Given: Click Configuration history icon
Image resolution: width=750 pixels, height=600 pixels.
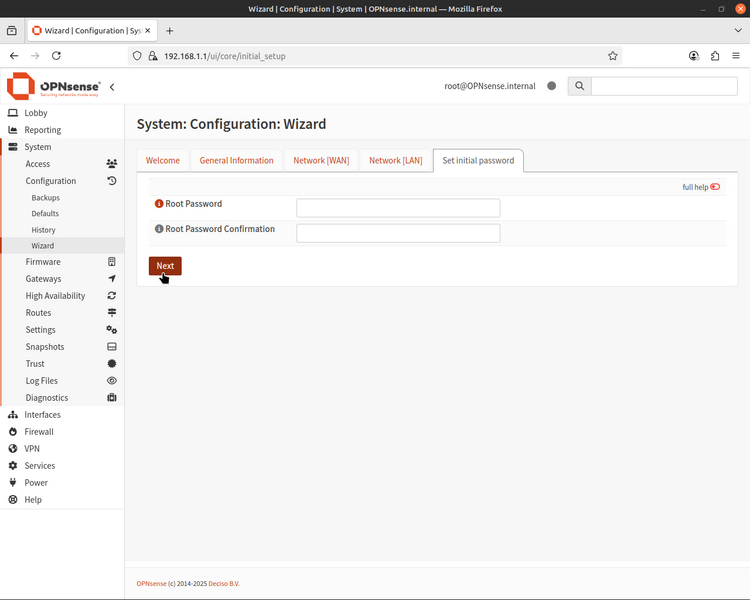Looking at the screenshot, I should (x=111, y=181).
